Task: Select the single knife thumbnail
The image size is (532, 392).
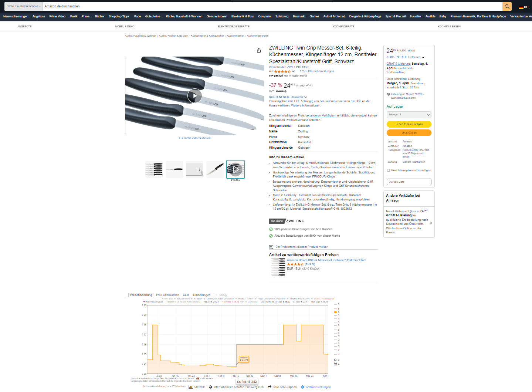Action: coord(174,169)
